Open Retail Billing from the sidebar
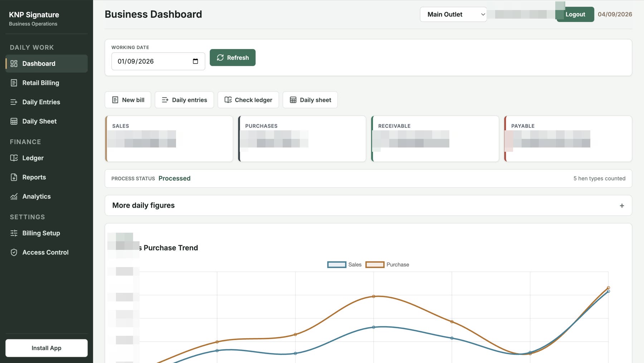 (47, 83)
